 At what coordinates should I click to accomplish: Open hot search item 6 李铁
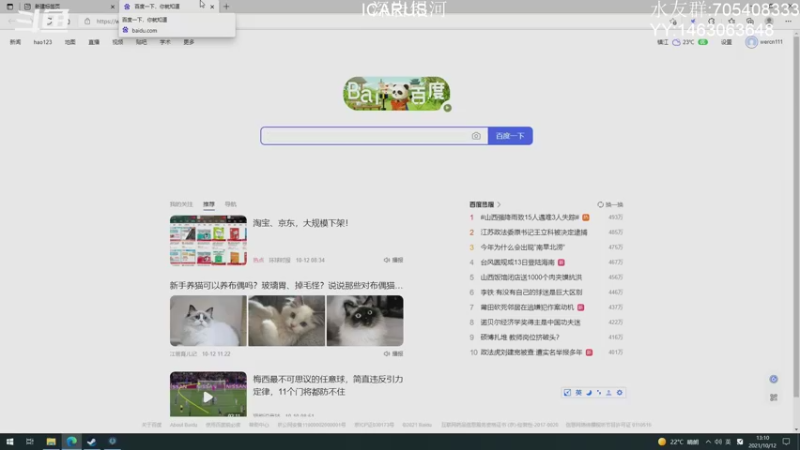[x=531, y=292]
